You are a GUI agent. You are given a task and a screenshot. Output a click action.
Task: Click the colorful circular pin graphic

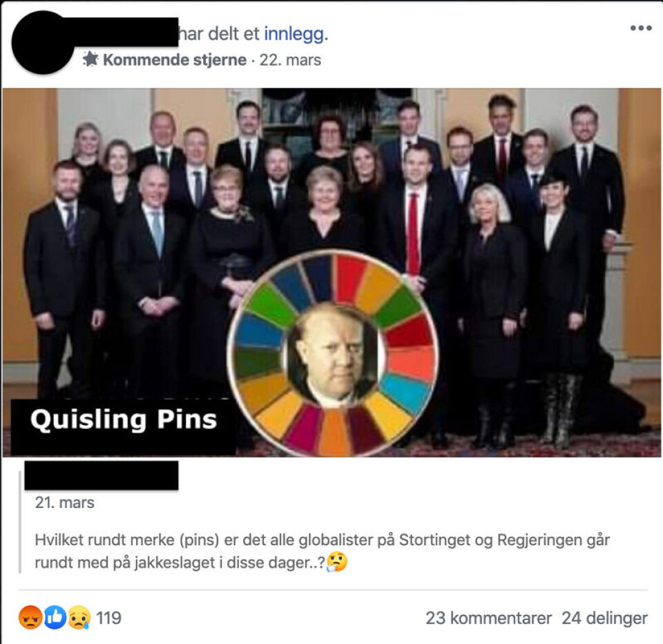pos(333,353)
